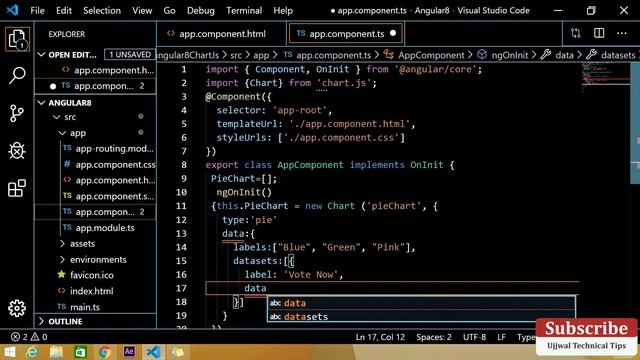The image size is (640, 360).
Task: Open the Extensions view
Action: point(17,188)
